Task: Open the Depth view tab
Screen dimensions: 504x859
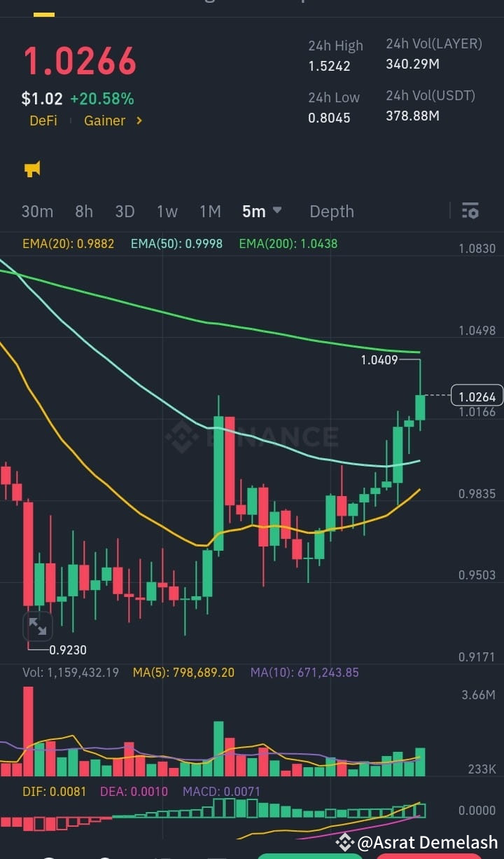Action: tap(331, 211)
